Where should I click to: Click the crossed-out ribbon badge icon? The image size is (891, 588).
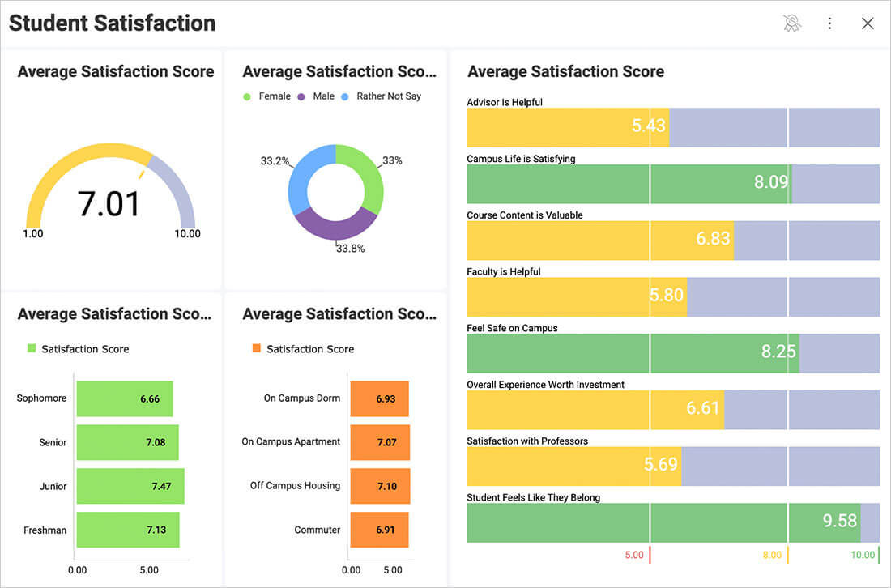tap(792, 23)
